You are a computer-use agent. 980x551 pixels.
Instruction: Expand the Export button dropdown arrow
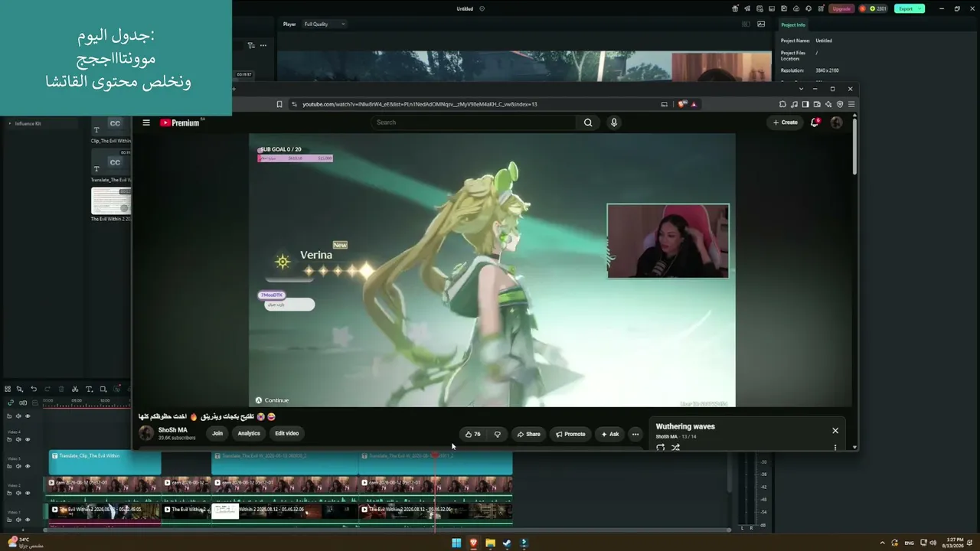point(920,8)
